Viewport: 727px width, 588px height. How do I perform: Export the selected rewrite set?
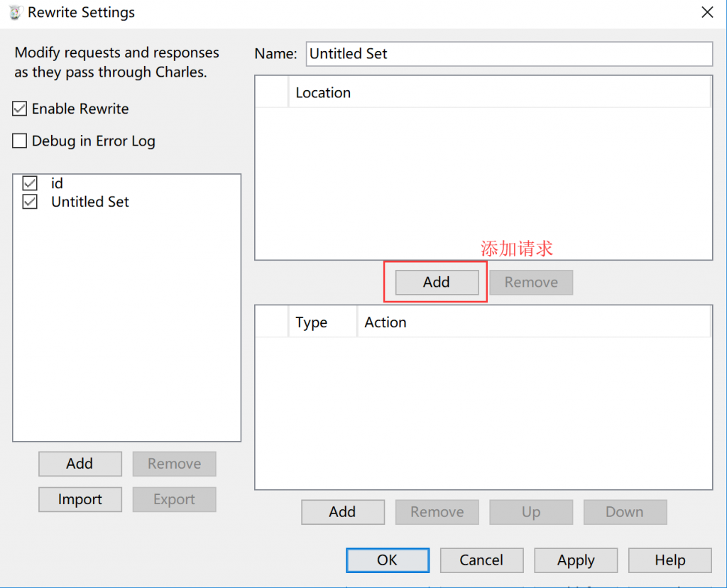pyautogui.click(x=175, y=499)
